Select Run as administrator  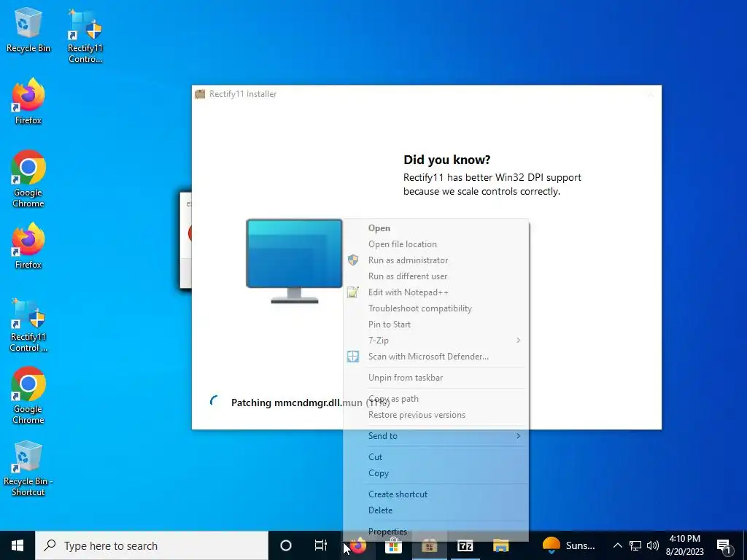(x=436, y=260)
